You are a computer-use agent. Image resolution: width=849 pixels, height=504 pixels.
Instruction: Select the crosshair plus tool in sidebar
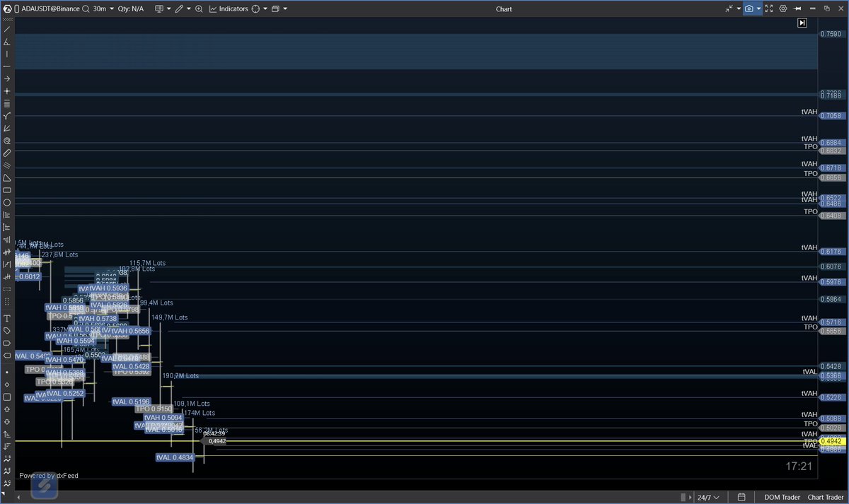tap(7, 91)
